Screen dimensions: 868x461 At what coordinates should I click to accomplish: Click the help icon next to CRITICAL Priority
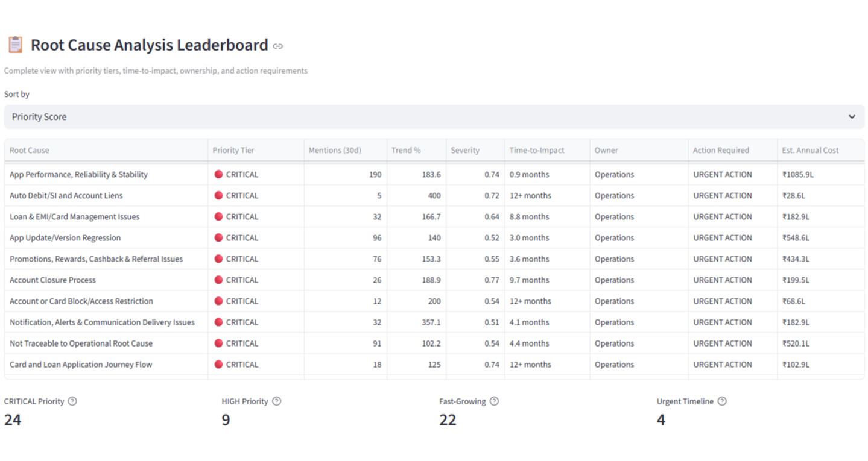point(72,401)
